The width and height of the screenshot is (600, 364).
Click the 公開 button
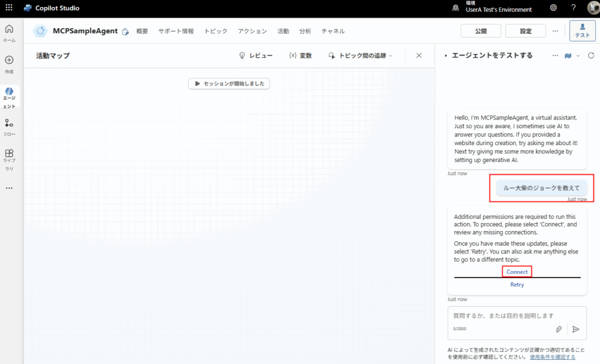tap(481, 31)
